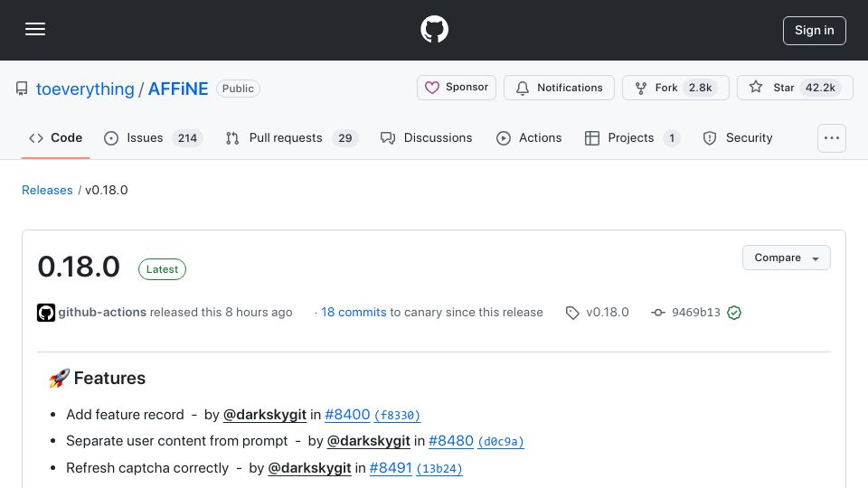Click the 0.18.0 release title
Screen dimensions: 868x488
pos(79,267)
